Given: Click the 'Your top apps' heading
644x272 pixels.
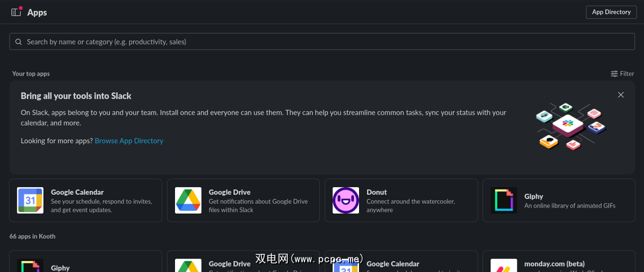Looking at the screenshot, I should (31, 73).
